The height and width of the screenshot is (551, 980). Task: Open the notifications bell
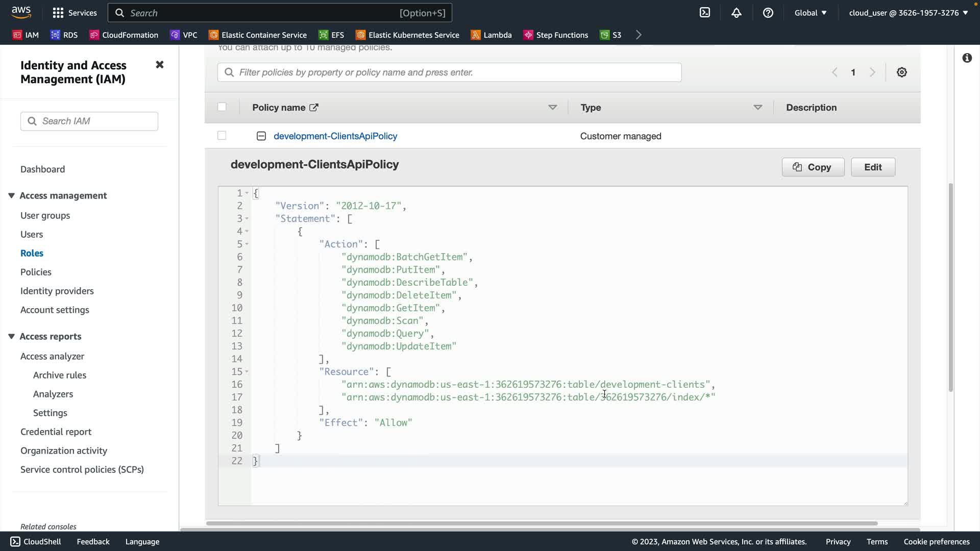click(x=736, y=13)
